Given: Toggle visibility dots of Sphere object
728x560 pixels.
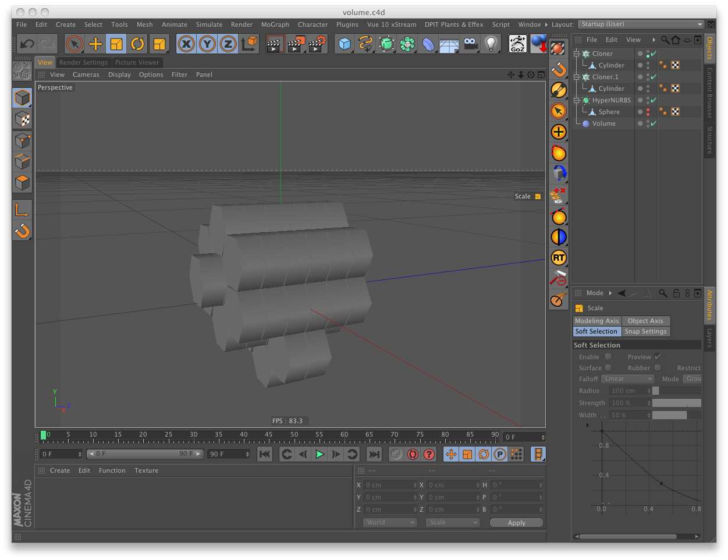Looking at the screenshot, I should pos(648,112).
